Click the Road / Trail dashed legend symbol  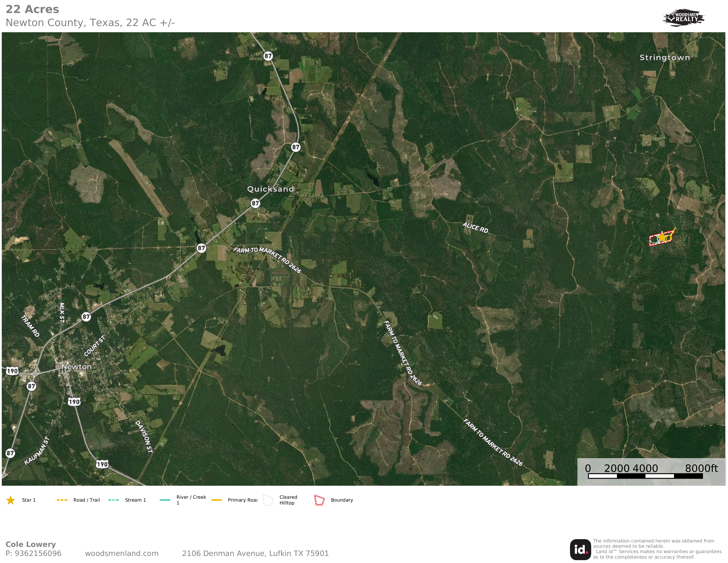point(62,500)
